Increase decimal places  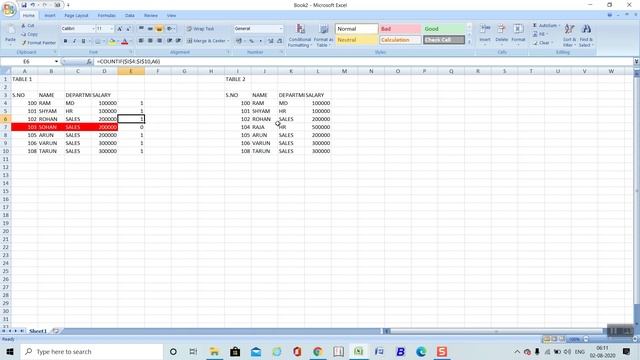[x=271, y=41]
